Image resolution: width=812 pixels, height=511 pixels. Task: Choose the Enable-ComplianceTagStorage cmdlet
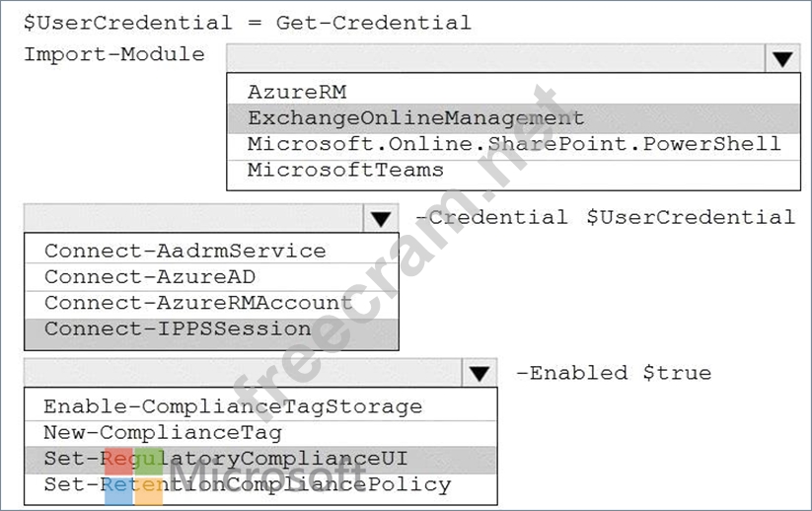click(233, 406)
